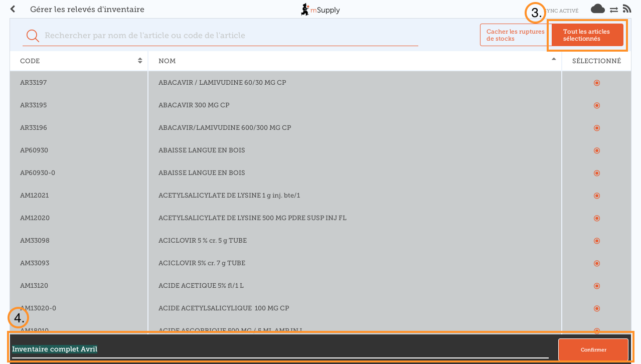Click the Confirmer button

(x=593, y=350)
